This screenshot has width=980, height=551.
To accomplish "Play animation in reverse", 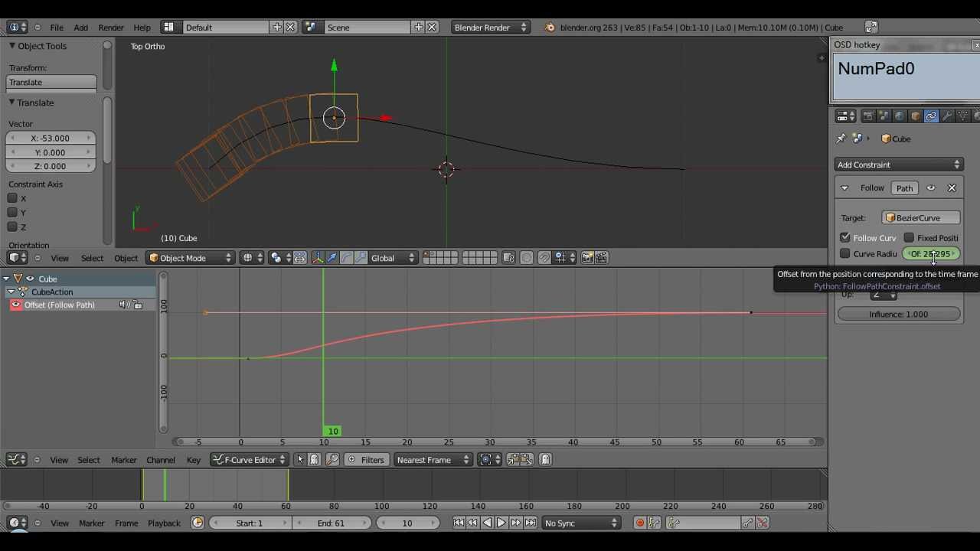I will click(x=487, y=523).
